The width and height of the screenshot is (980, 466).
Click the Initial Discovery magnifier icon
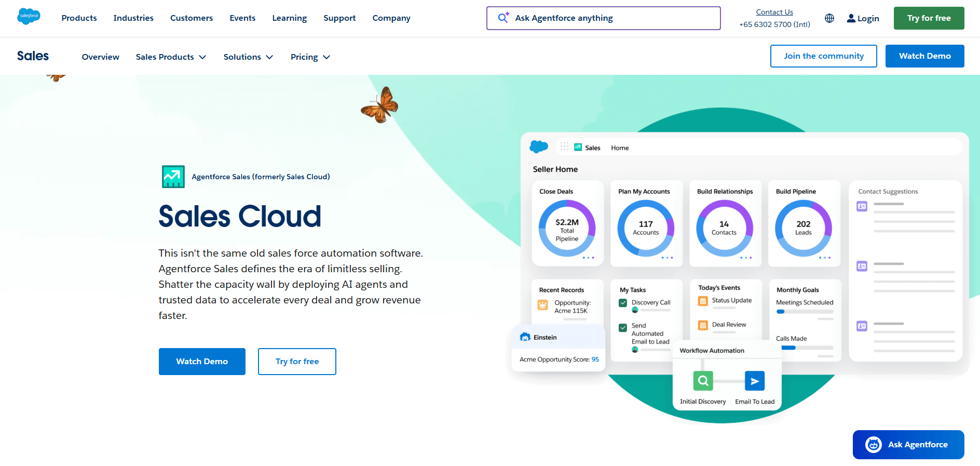[x=703, y=381]
